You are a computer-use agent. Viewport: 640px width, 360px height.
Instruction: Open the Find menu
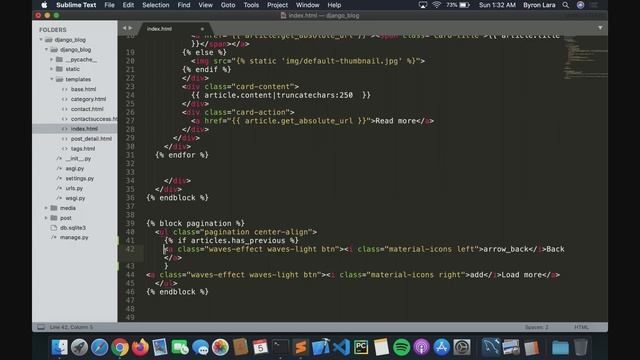coord(184,5)
